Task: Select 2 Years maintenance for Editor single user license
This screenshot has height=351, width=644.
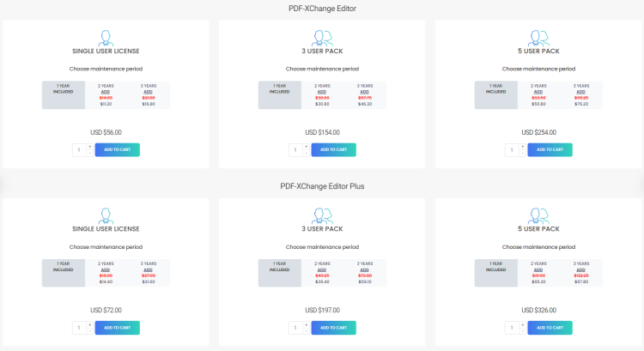Action: coord(106,94)
